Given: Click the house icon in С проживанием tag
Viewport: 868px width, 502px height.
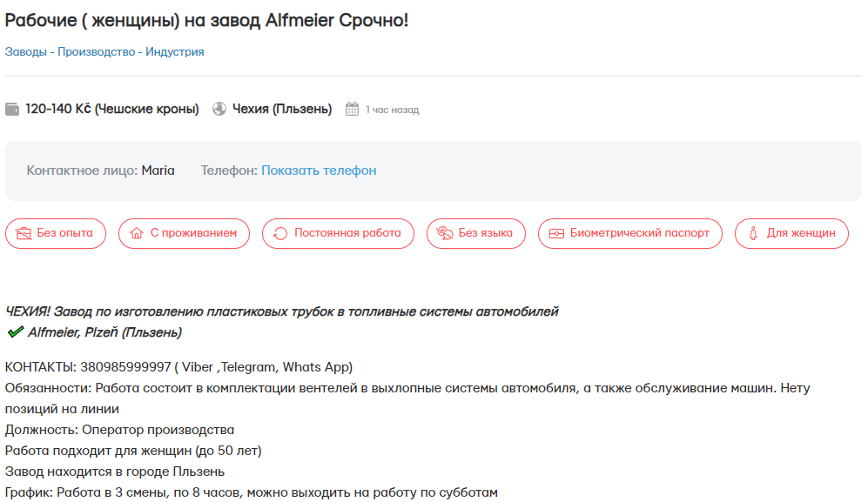Looking at the screenshot, I should point(136,233).
